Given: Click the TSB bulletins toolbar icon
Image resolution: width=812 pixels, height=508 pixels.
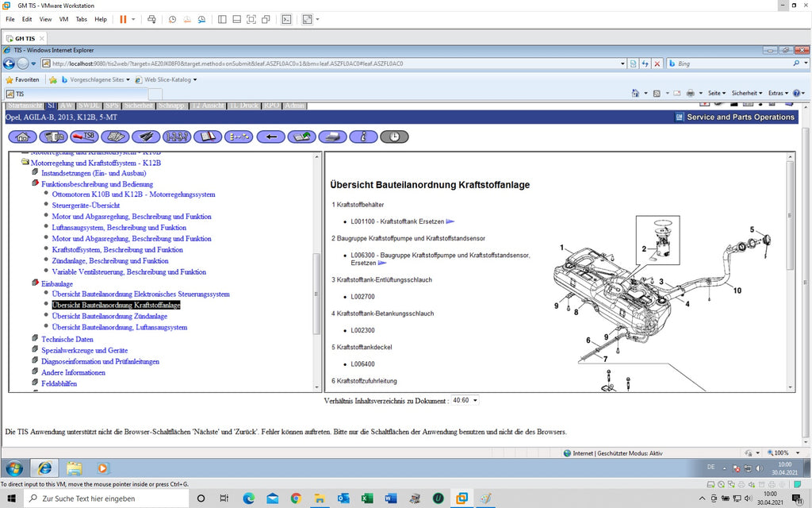Looking at the screenshot, I should pyautogui.click(x=84, y=137).
